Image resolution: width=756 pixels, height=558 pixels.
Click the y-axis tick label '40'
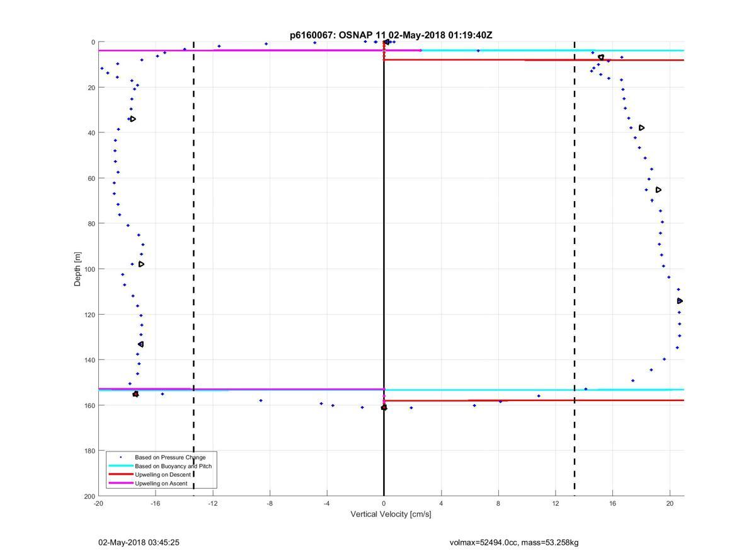(91, 133)
